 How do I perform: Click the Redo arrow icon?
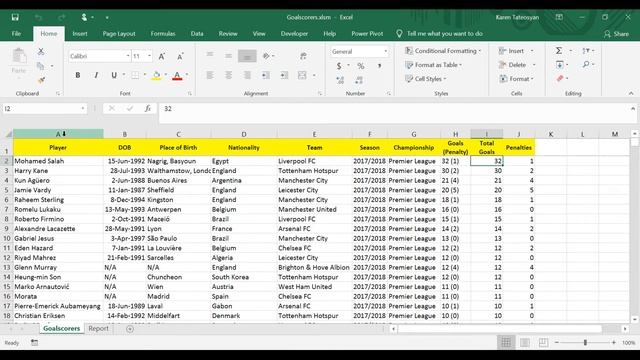tap(62, 17)
